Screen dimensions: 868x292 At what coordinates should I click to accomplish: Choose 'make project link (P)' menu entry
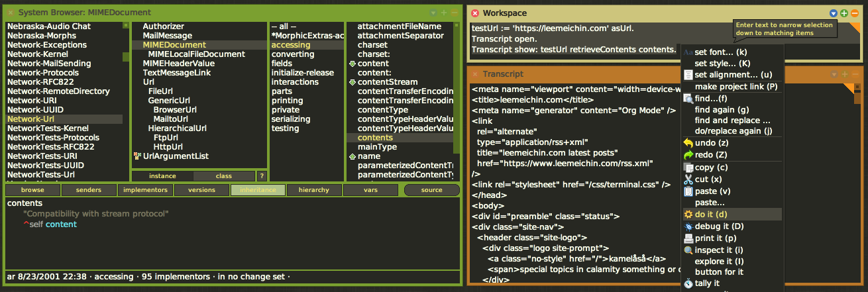pyautogui.click(x=733, y=87)
